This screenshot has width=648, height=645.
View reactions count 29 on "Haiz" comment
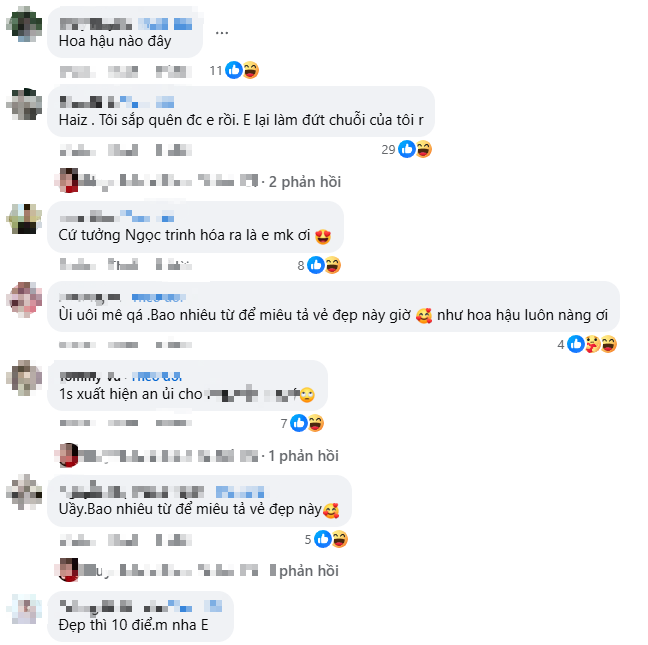point(389,149)
